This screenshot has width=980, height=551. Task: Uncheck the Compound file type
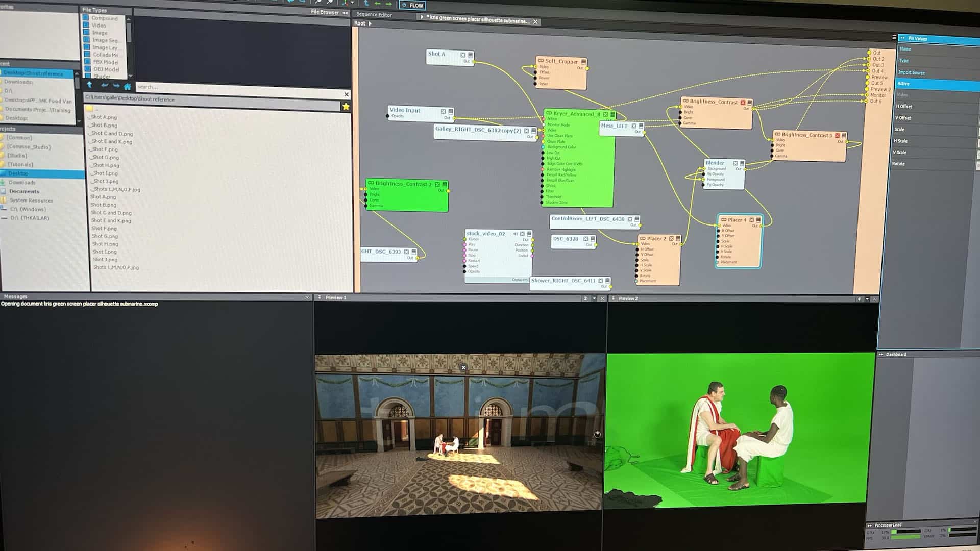[86, 18]
